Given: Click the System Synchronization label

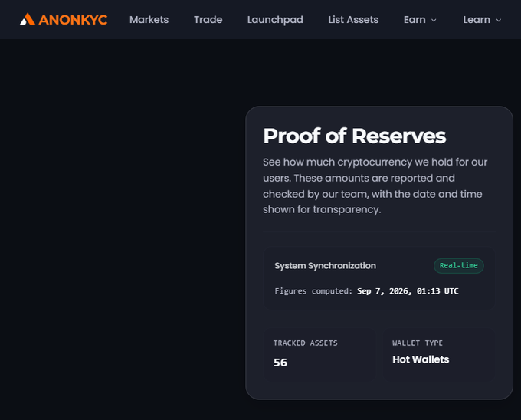Looking at the screenshot, I should (326, 266).
